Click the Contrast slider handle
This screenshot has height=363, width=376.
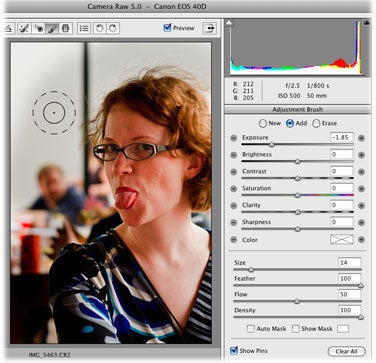point(298,178)
